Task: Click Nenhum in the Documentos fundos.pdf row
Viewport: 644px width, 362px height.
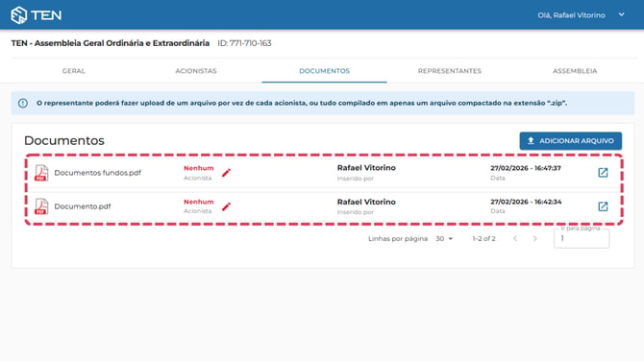Action: [x=199, y=168]
